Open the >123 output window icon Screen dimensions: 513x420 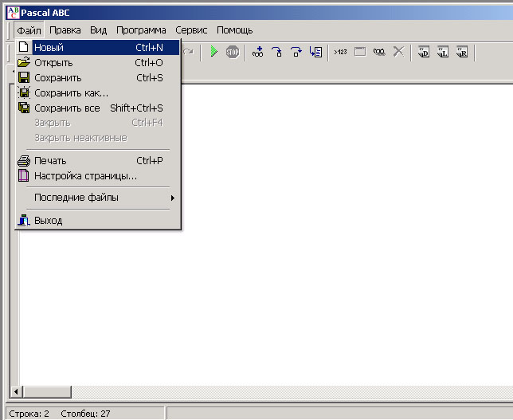340,52
